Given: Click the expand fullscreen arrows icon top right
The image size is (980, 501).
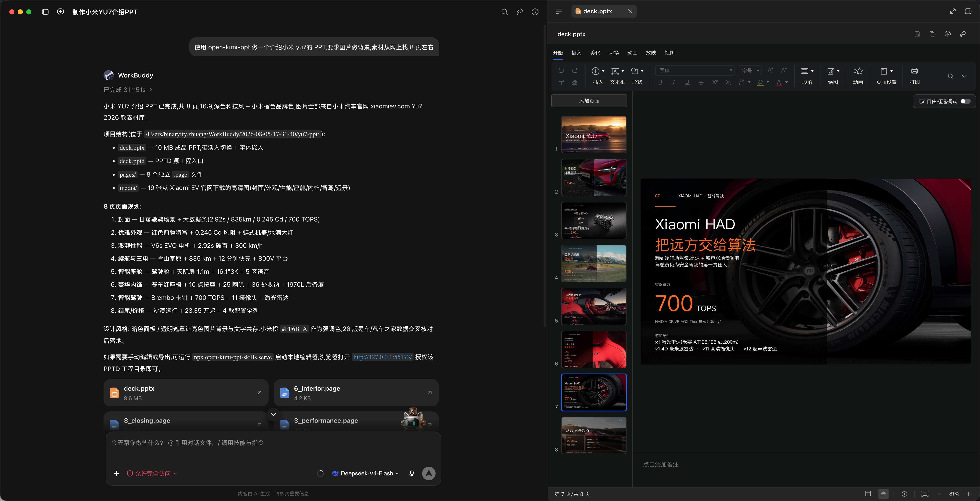Looking at the screenshot, I should [953, 11].
